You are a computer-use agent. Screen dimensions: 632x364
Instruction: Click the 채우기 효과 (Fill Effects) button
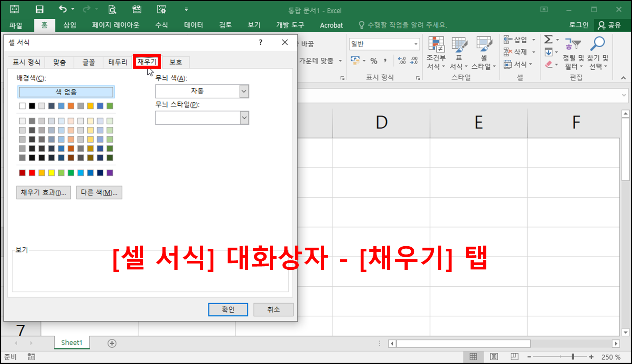pos(43,192)
